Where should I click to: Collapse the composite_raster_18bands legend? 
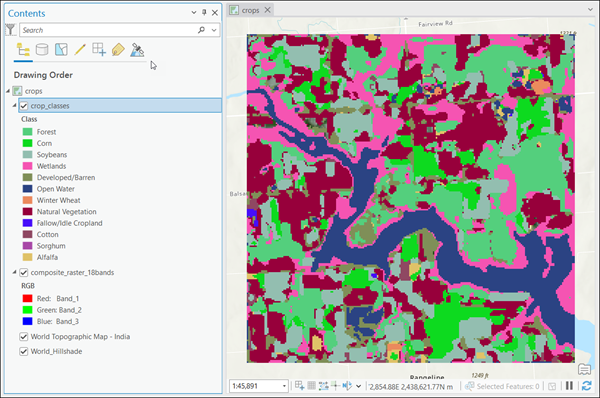[x=15, y=272]
